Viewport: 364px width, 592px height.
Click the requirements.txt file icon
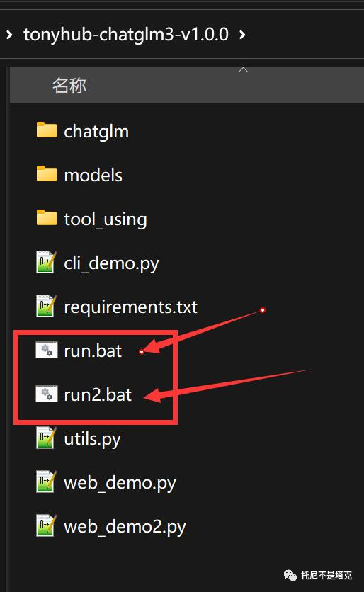pos(47,306)
